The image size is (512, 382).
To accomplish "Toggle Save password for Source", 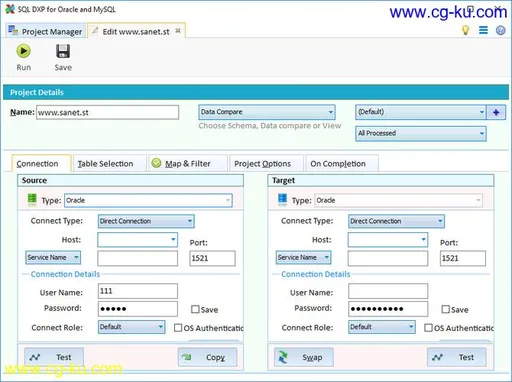I will [195, 309].
